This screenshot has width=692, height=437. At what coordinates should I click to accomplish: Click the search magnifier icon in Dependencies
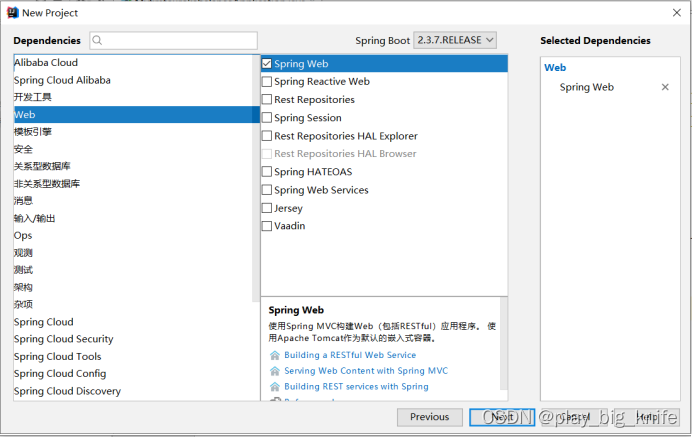(x=98, y=41)
